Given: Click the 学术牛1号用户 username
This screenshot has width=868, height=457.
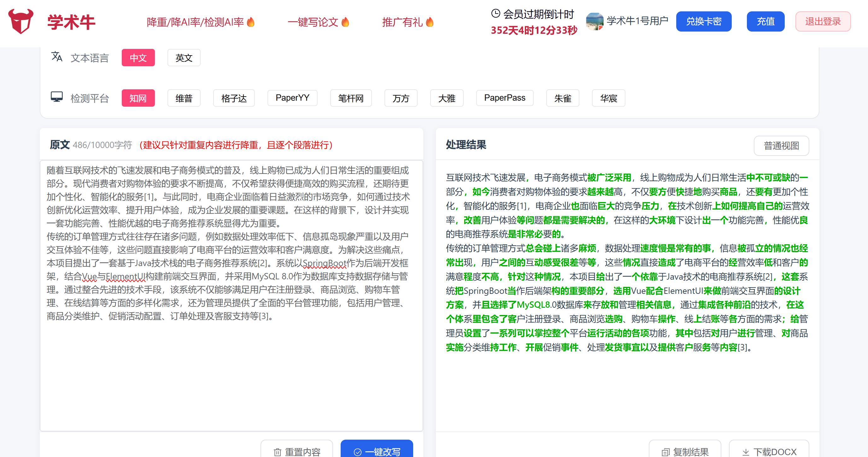Looking at the screenshot, I should (637, 21).
